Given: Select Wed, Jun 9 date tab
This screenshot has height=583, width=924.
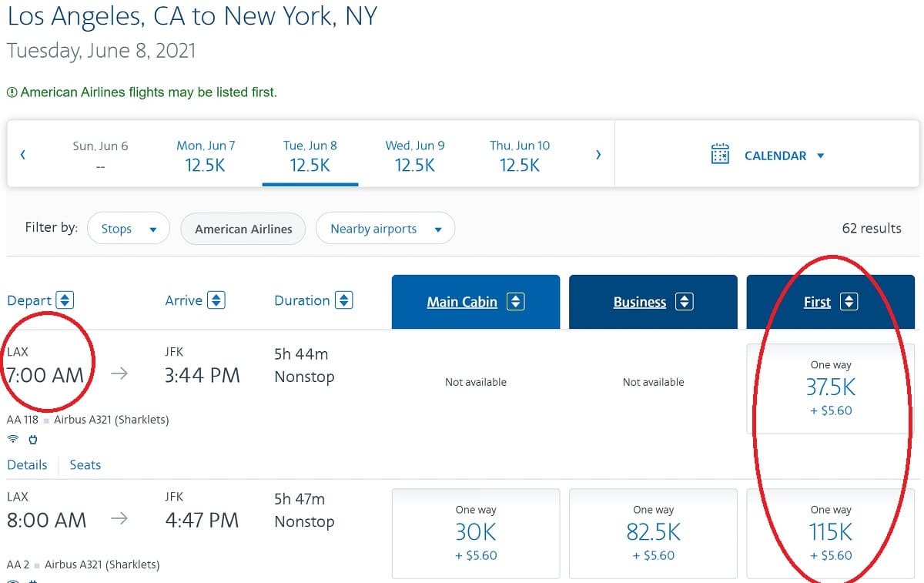Looking at the screenshot, I should click(x=415, y=155).
